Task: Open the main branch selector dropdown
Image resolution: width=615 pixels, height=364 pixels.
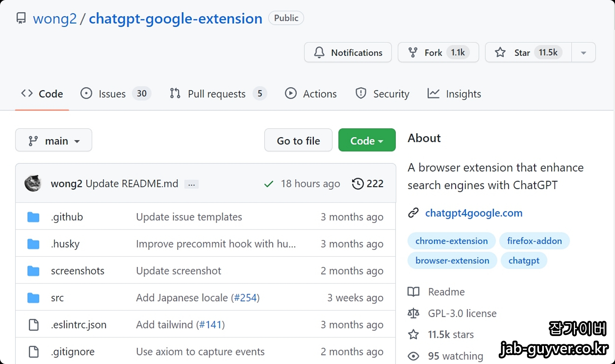Action: pyautogui.click(x=54, y=140)
